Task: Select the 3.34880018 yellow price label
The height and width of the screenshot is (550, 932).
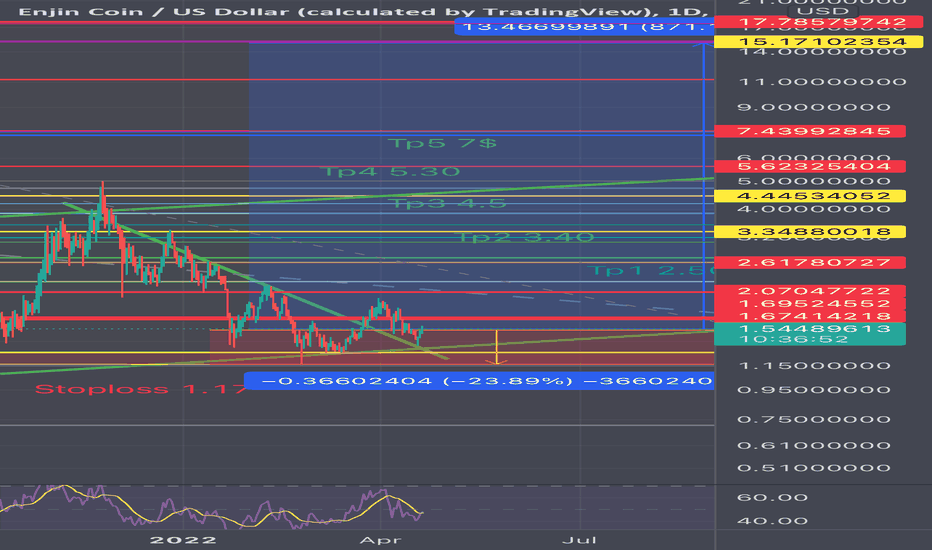Action: pos(810,232)
